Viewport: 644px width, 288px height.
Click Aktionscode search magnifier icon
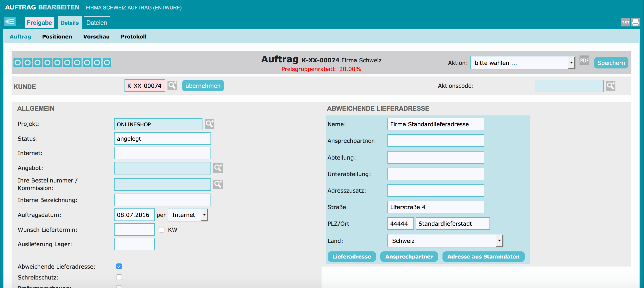tap(610, 86)
